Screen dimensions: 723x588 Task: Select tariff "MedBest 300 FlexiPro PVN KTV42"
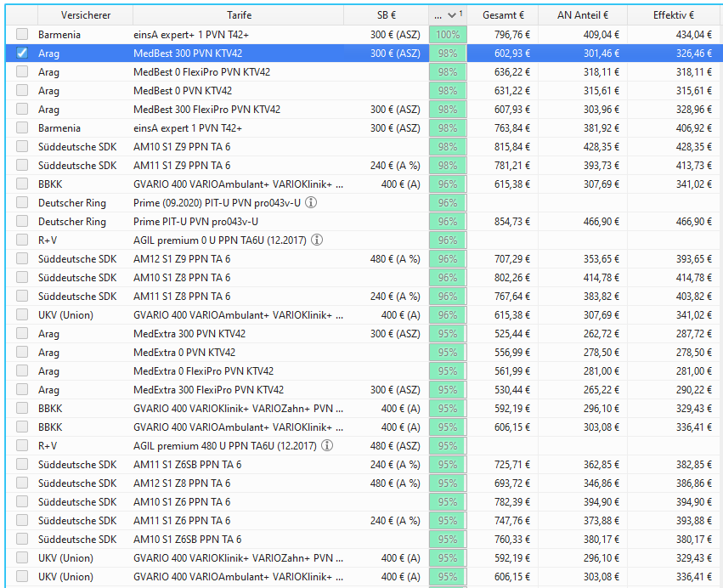tap(207, 110)
